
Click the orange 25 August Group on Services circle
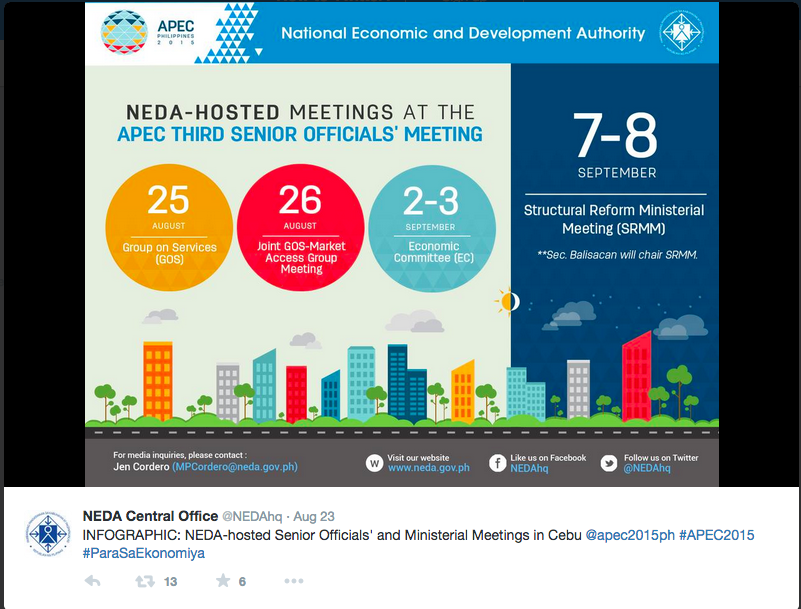tap(168, 218)
